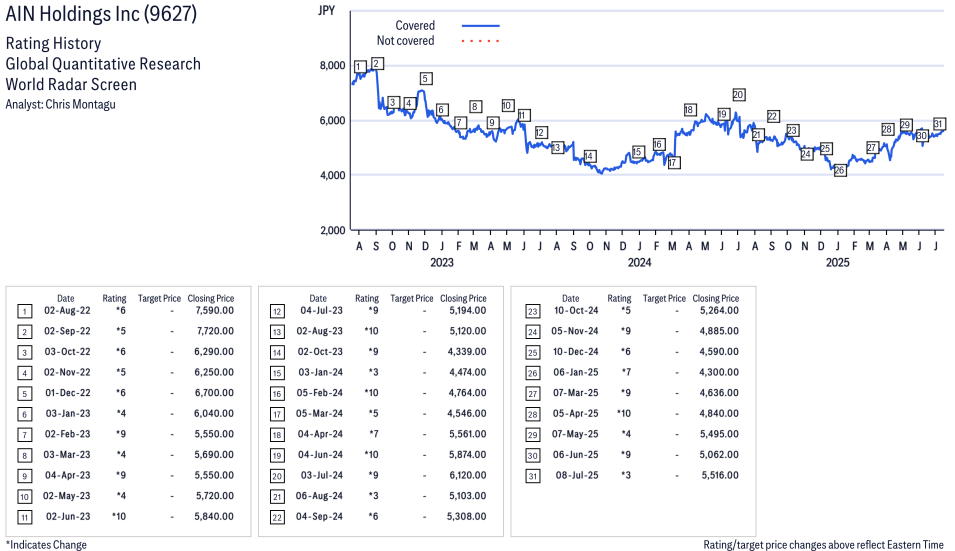Click chart marker 28 on the chart
The image size is (955, 551).
887,129
